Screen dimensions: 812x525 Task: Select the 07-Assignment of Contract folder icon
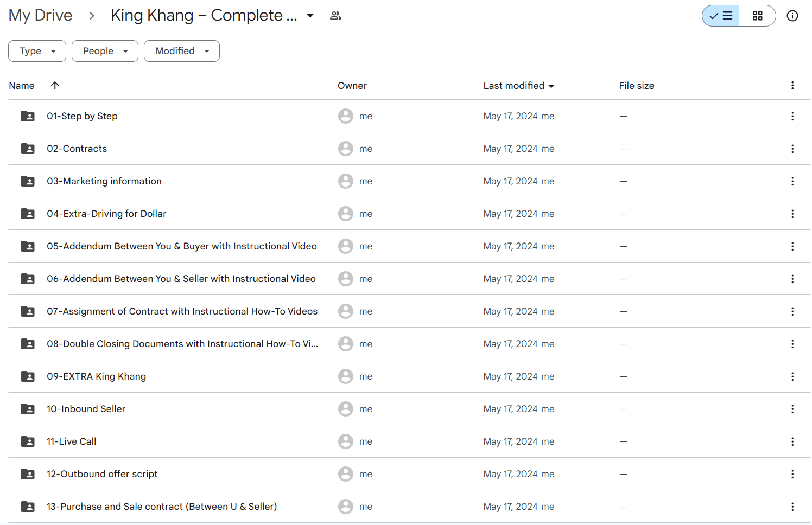(x=28, y=311)
